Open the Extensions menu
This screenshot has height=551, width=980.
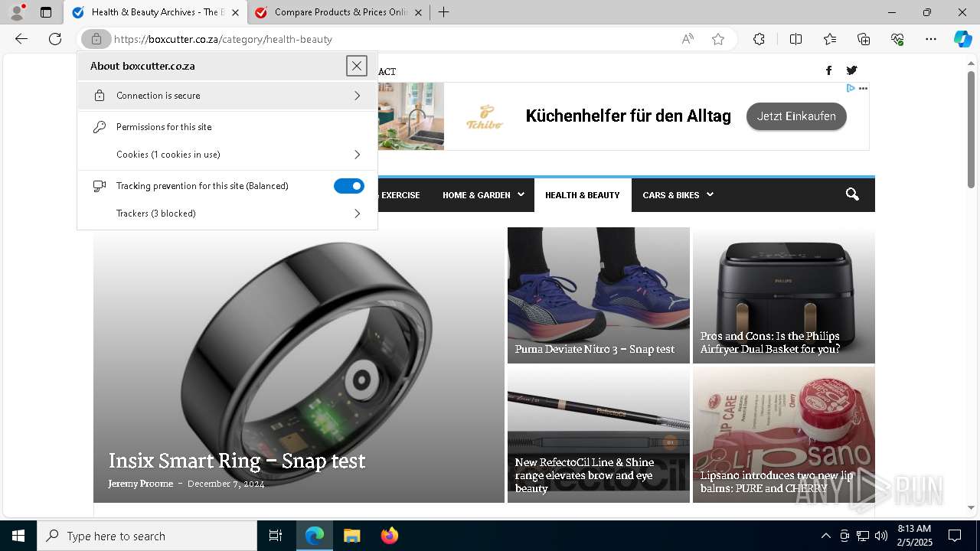click(x=759, y=39)
